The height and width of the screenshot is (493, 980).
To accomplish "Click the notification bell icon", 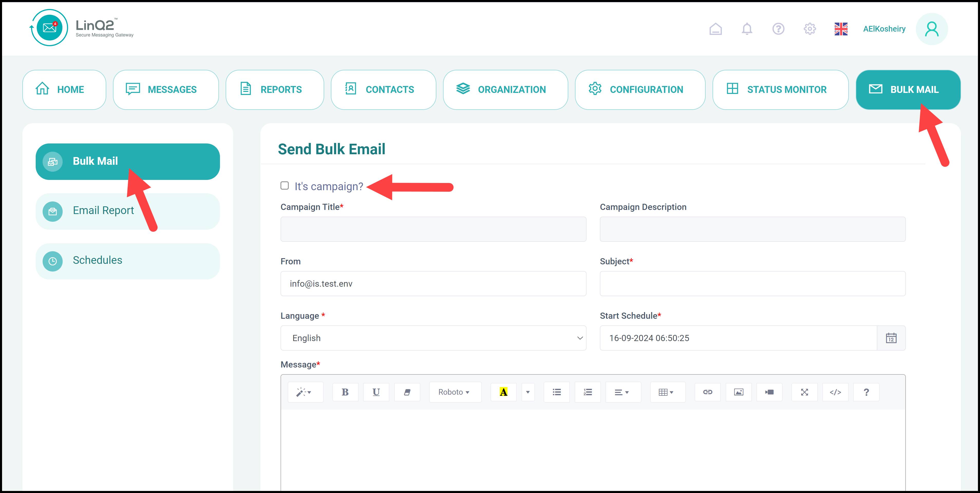I will [x=747, y=29].
